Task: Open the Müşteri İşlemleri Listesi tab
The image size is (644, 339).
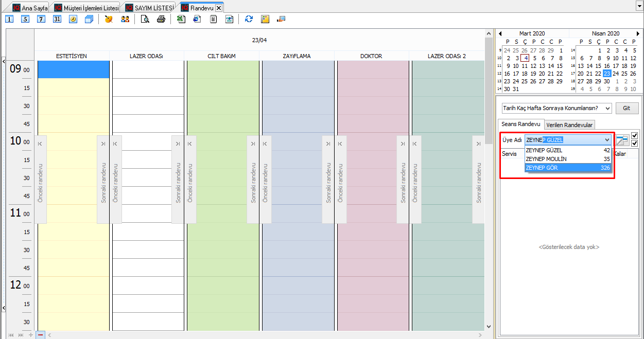Action: tap(86, 8)
